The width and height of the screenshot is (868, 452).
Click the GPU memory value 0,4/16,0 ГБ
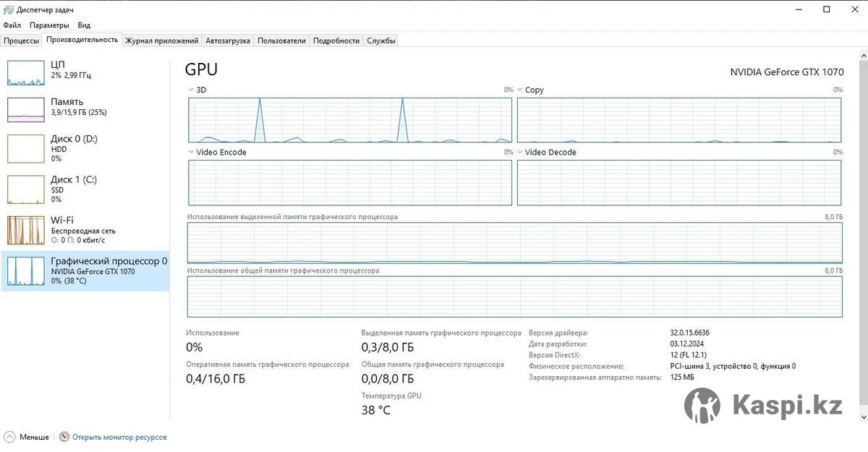[x=216, y=379]
